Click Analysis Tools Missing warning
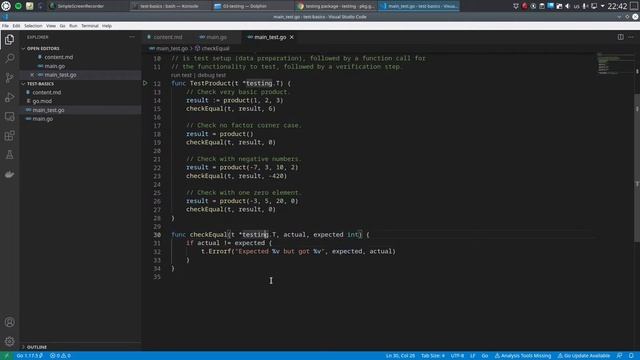This screenshot has width=640, height=360. click(x=523, y=356)
